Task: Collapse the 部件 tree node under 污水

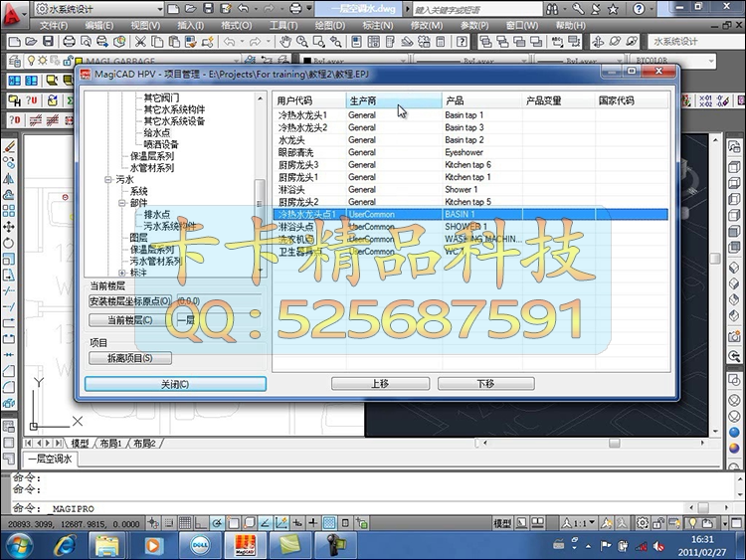Action: (121, 203)
